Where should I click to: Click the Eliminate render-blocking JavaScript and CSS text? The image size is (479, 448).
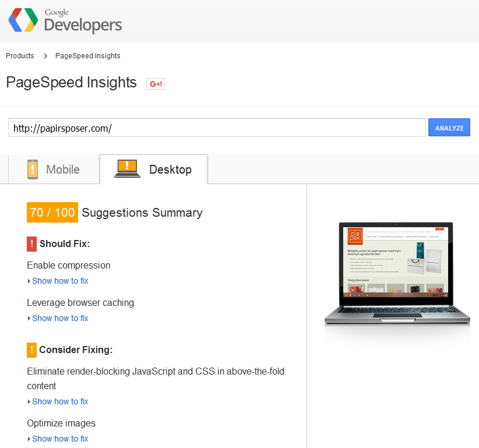(x=156, y=379)
